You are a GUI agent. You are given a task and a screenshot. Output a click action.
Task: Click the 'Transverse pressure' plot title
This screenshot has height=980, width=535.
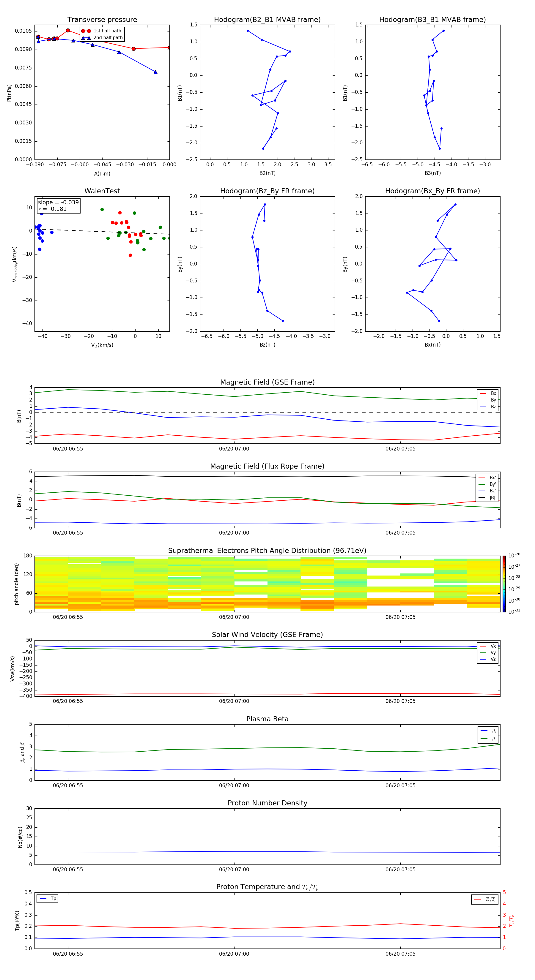coord(102,20)
